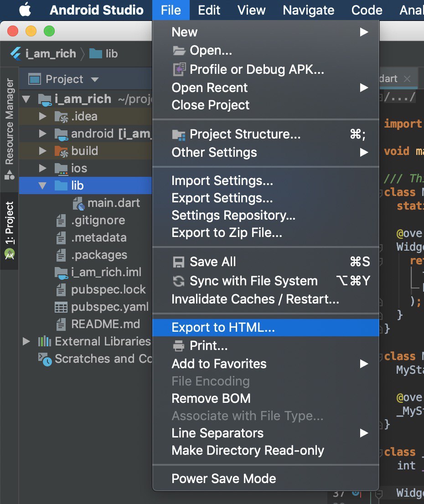This screenshot has width=424, height=504.
Task: Select the ios folder icon
Action: point(61,169)
